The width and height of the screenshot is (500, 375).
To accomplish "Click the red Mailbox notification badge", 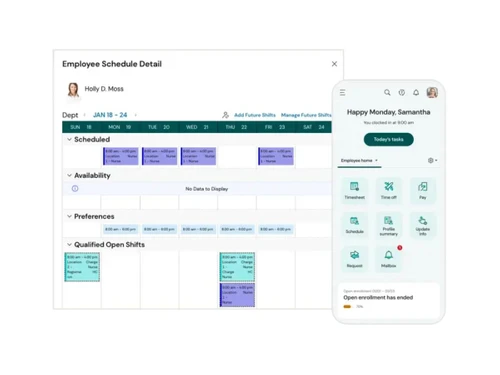I will tap(400, 248).
